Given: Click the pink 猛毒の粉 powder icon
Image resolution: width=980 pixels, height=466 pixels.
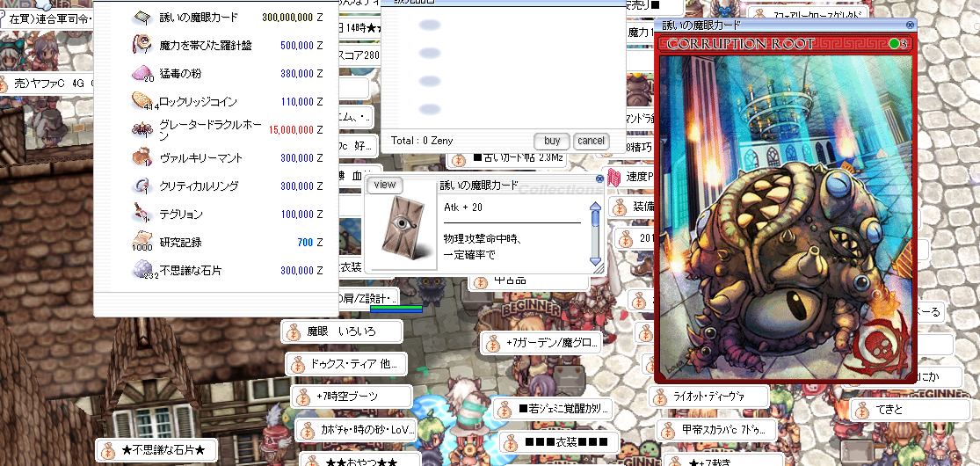Looking at the screenshot, I should click(142, 74).
